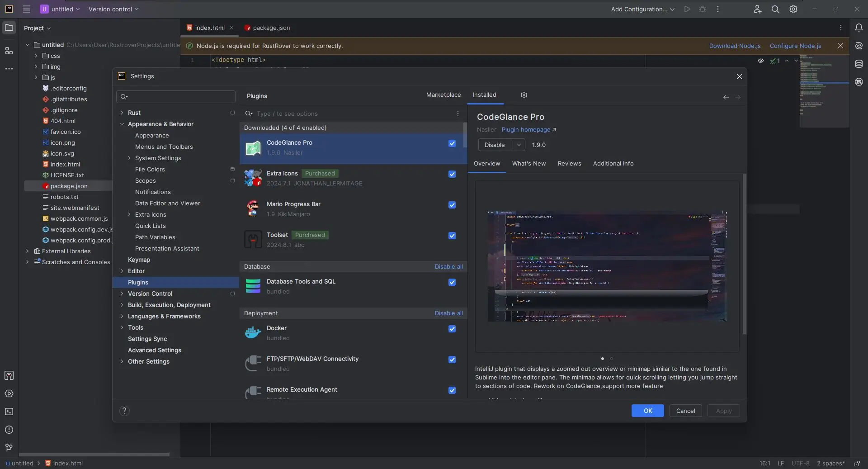Uncheck Database Tools and SQL

[452, 282]
